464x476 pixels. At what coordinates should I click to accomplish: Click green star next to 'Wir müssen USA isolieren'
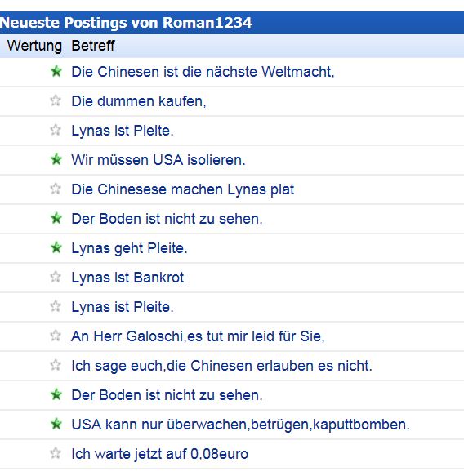click(56, 160)
